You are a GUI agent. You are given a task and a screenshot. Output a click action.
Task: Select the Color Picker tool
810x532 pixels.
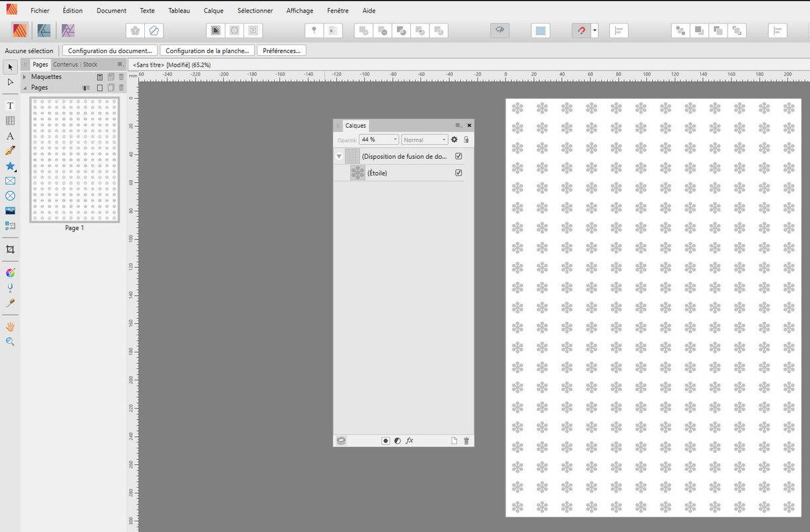10,303
